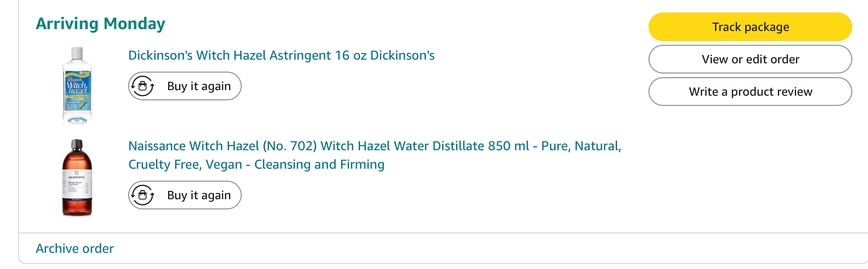Click the reorder icon beside Naissance Witch Hazel
The image size is (868, 269).
pos(143,195)
